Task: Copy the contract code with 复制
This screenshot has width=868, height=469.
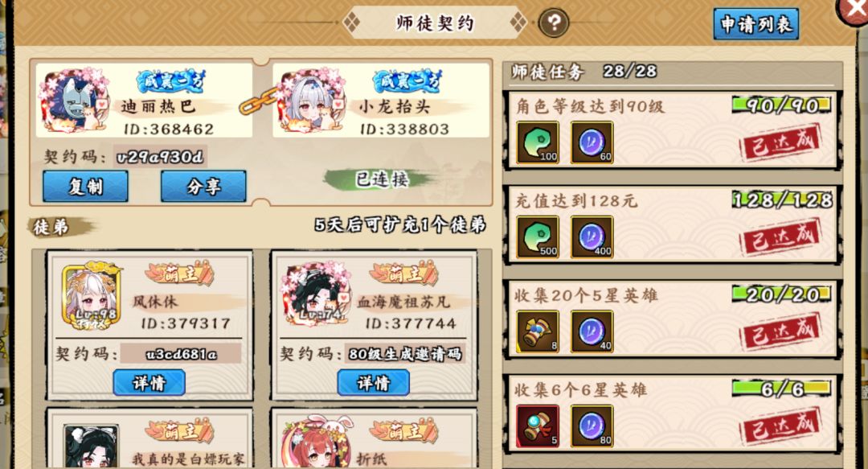Action: click(x=85, y=187)
